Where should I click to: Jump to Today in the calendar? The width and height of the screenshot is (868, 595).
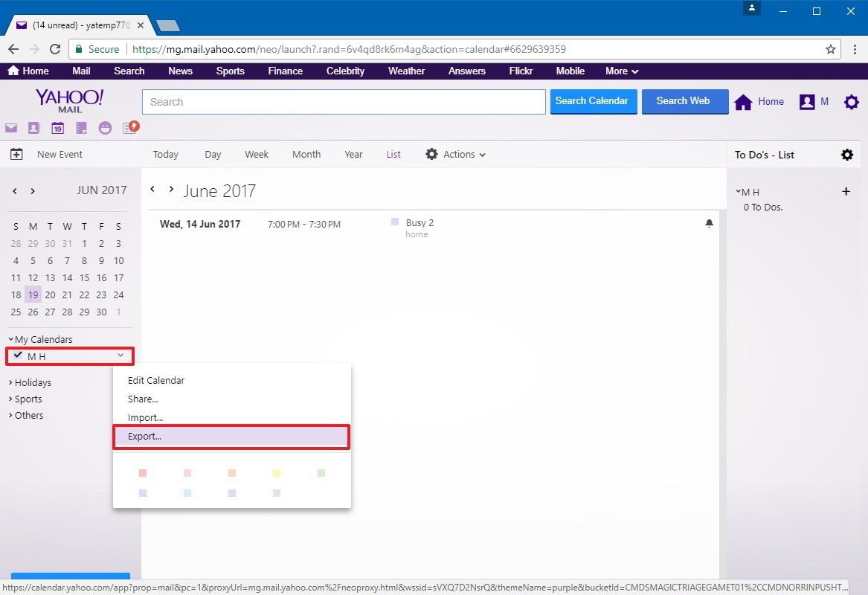tap(166, 155)
